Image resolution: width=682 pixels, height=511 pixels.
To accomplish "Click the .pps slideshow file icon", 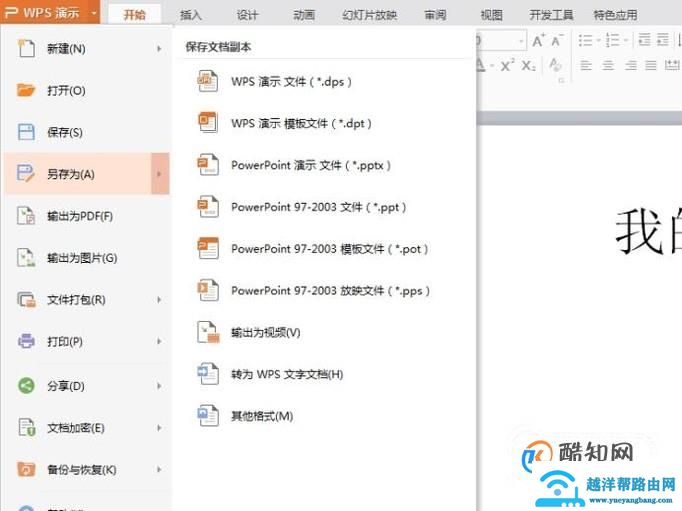I will click(x=208, y=290).
